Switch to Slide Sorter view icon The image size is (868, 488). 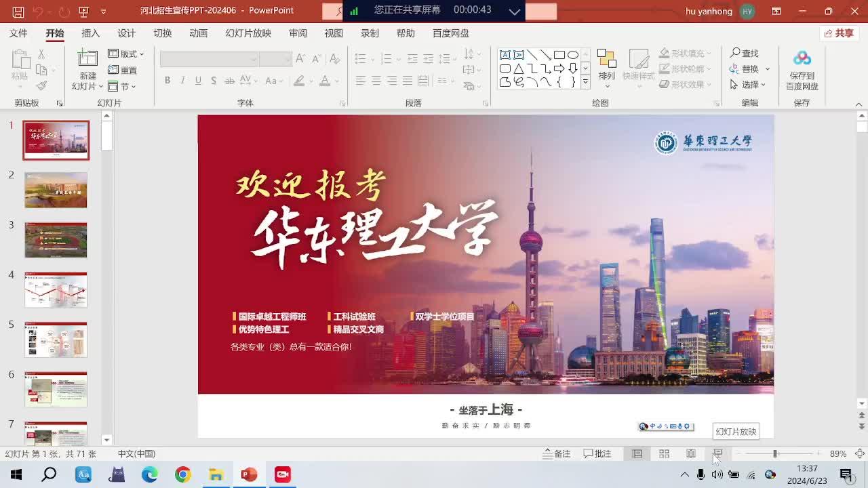pyautogui.click(x=664, y=453)
